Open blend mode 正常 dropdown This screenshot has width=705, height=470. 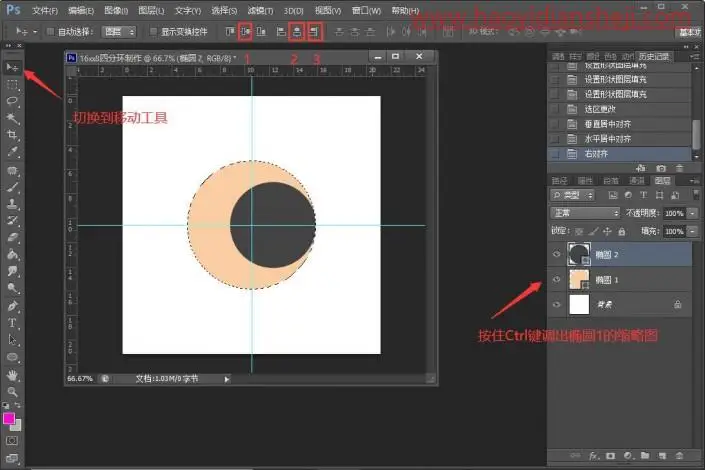pos(585,213)
